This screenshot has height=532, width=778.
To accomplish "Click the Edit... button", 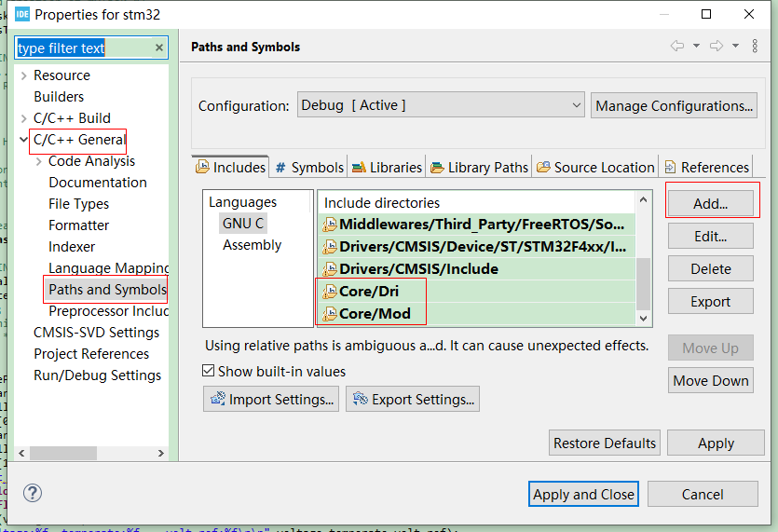I will [711, 237].
